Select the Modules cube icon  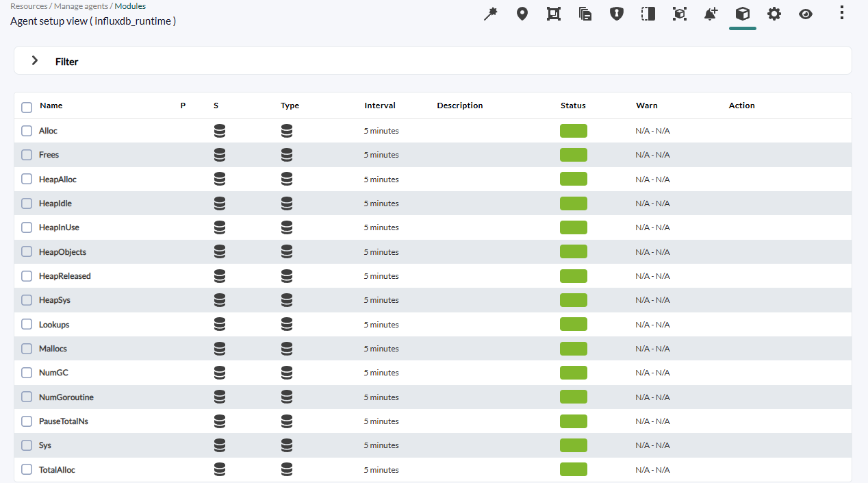click(743, 14)
